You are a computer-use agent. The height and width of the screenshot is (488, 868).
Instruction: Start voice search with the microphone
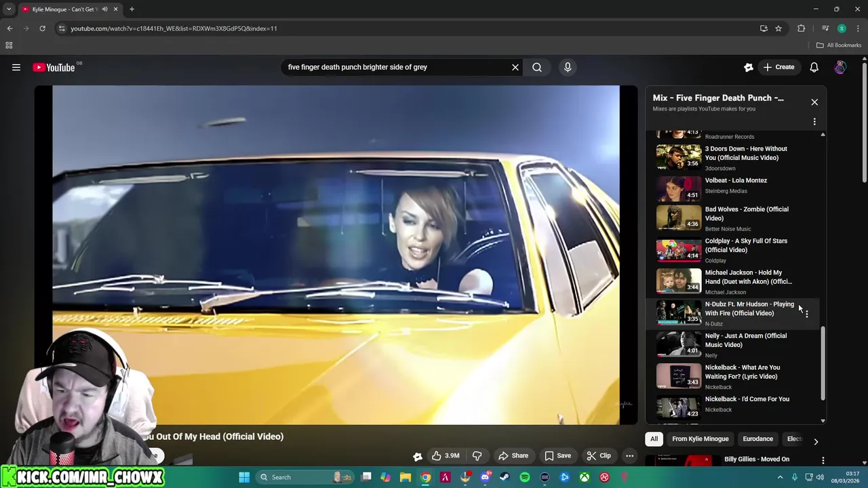click(x=568, y=67)
